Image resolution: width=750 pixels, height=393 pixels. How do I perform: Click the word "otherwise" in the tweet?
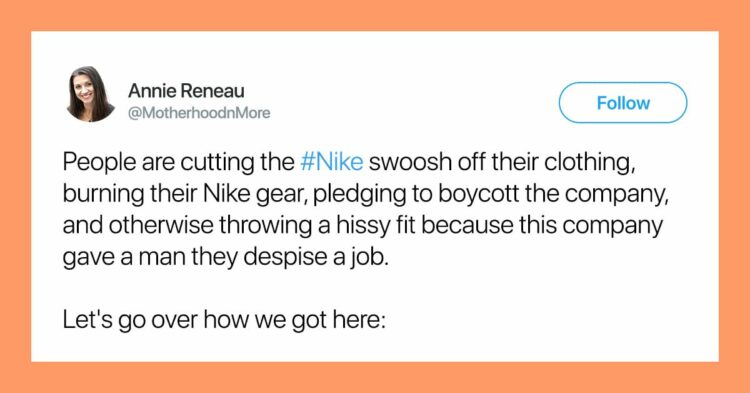coord(162,226)
